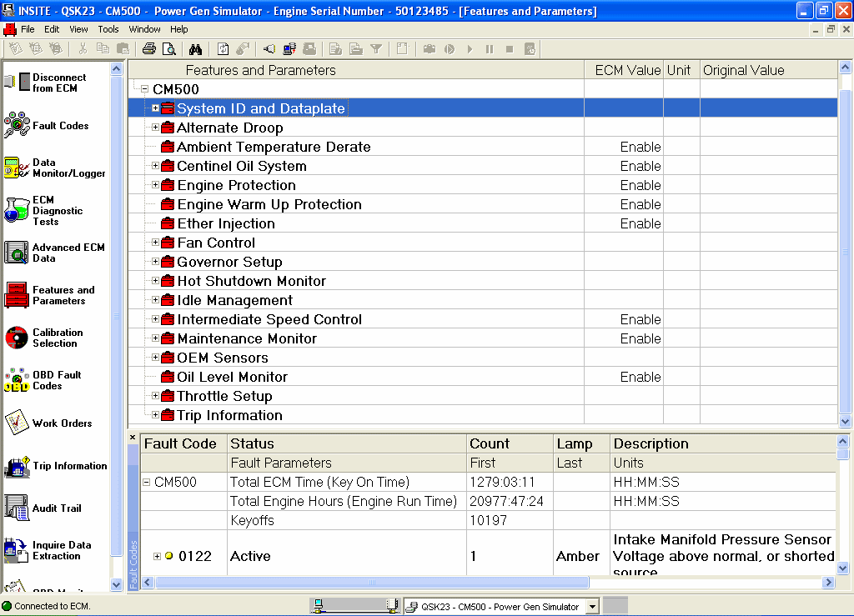Click the Status column header in faults pane
This screenshot has height=616, width=854.
[x=346, y=443]
